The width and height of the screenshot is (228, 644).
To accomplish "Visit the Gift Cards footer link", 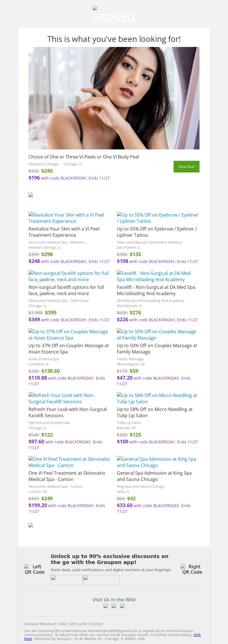I will [78, 624].
